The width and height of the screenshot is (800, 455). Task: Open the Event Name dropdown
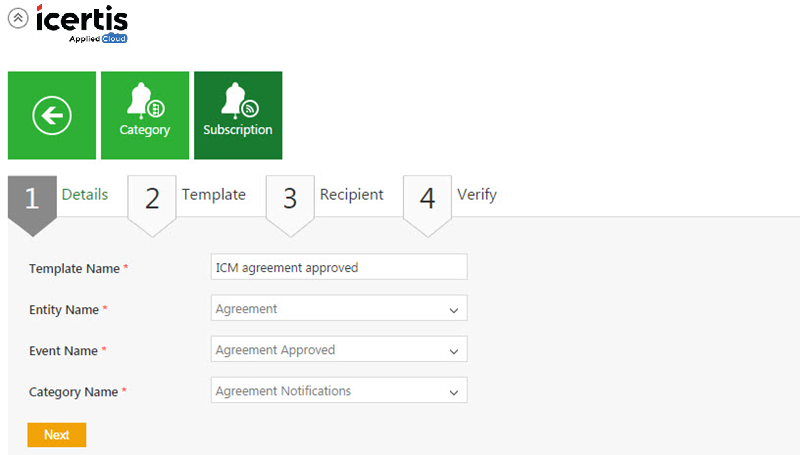(x=339, y=349)
